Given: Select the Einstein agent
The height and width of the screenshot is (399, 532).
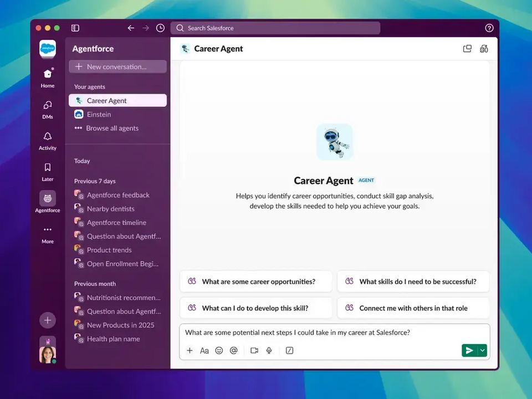Looking at the screenshot, I should coord(117,114).
